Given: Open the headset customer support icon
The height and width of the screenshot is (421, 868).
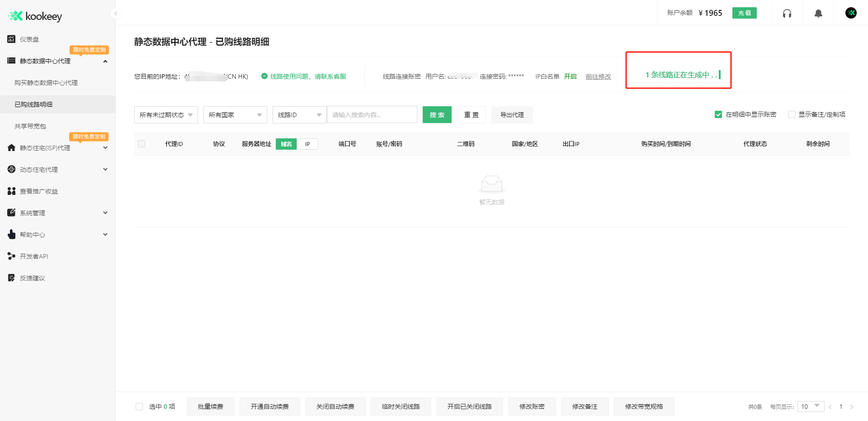Looking at the screenshot, I should coord(787,13).
